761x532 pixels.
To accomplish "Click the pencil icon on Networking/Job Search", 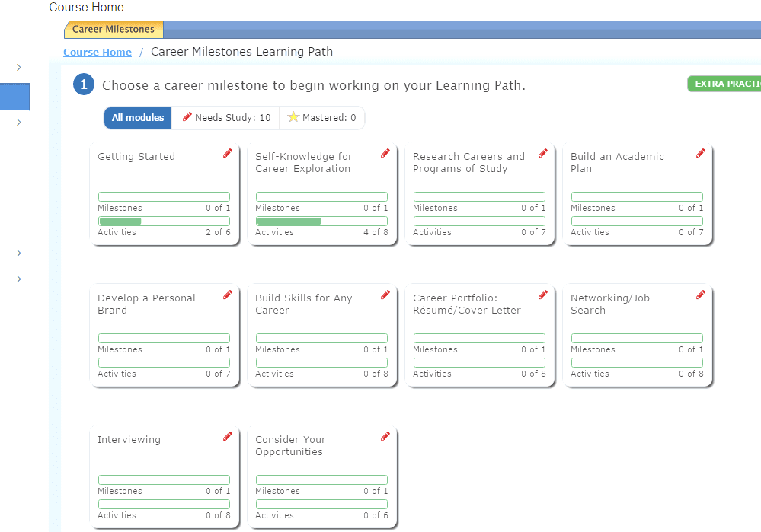I will pyautogui.click(x=700, y=295).
